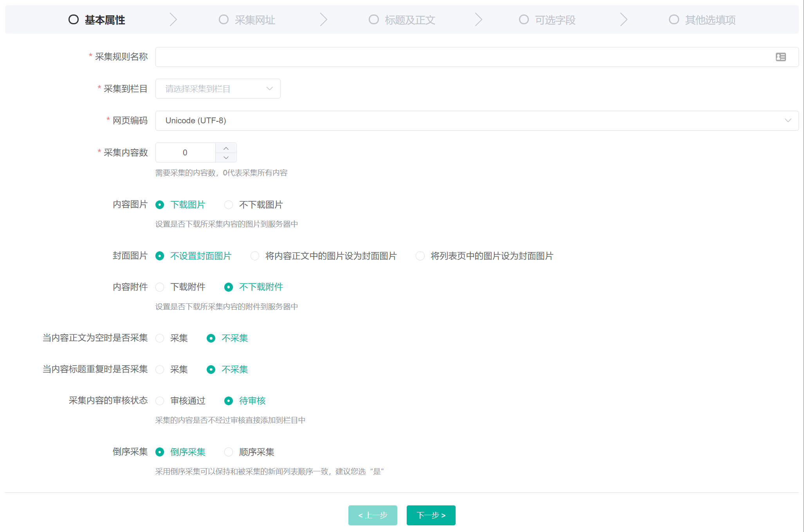Viewport: 804px width, 532px height.
Task: Click into the 采集规则名称 text field
Action: (462, 57)
